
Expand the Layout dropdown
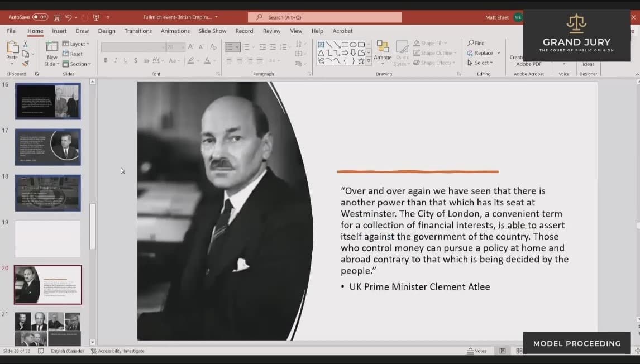click(75, 44)
